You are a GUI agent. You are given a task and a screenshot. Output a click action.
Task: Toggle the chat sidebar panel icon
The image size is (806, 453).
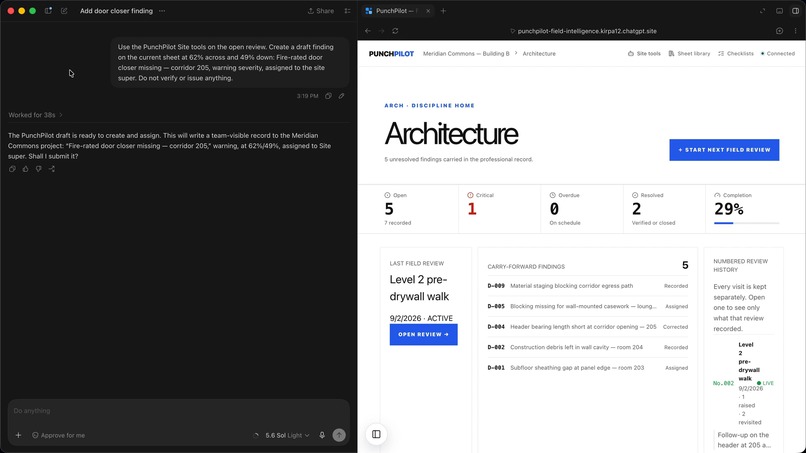click(48, 11)
